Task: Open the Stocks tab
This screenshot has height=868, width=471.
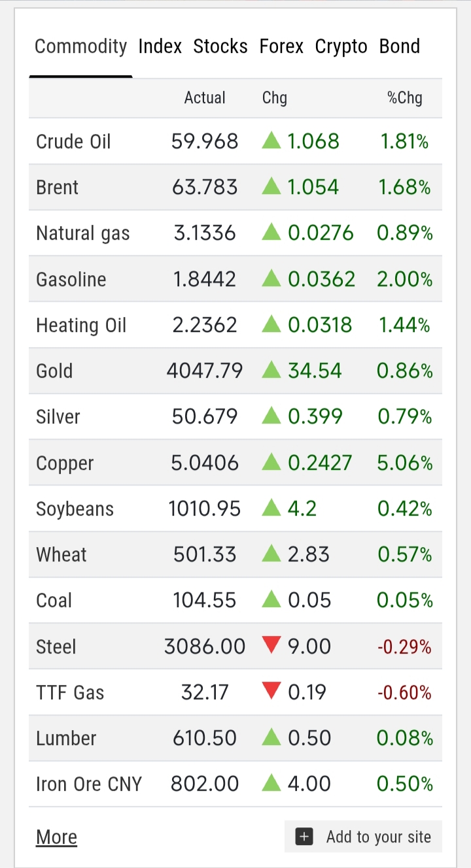Action: 220,46
